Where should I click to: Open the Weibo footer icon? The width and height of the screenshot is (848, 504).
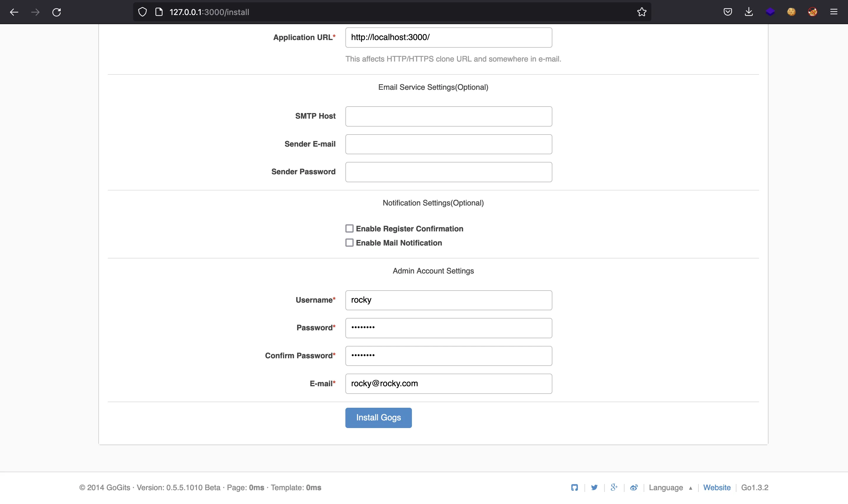point(634,487)
